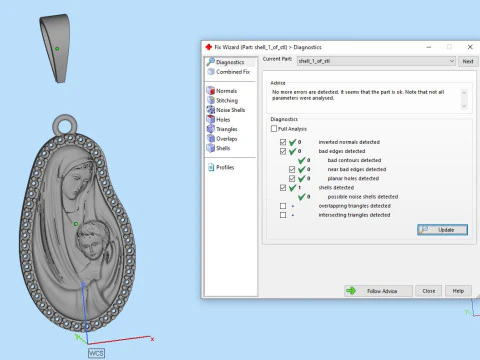Select the Noise Shells icon
Screen dimensions: 480x360
click(210, 110)
